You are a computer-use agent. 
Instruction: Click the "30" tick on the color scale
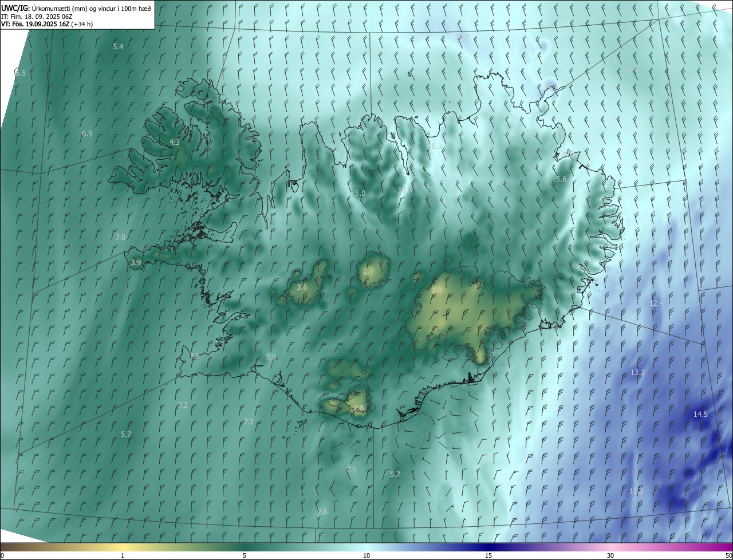coord(610,555)
